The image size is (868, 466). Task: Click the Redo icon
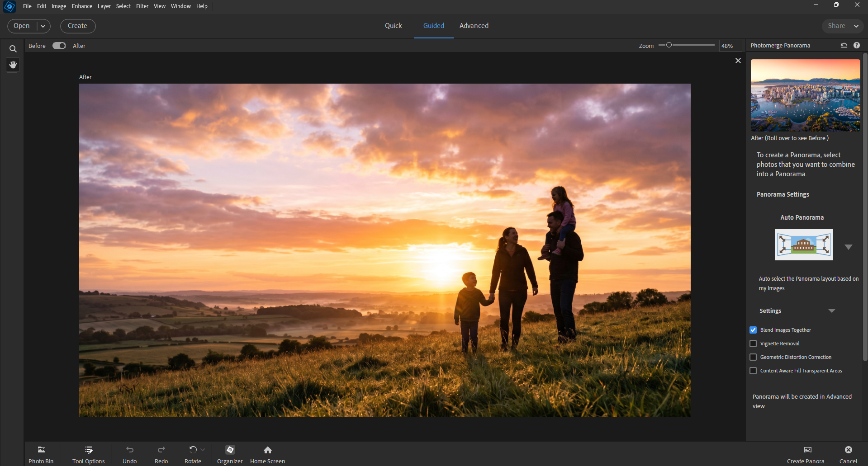pyautogui.click(x=161, y=450)
